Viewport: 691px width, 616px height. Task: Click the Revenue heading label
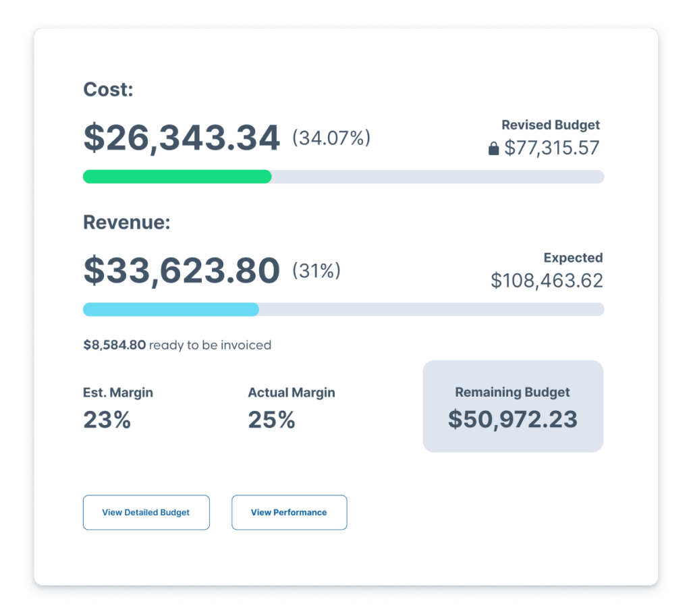[126, 223]
